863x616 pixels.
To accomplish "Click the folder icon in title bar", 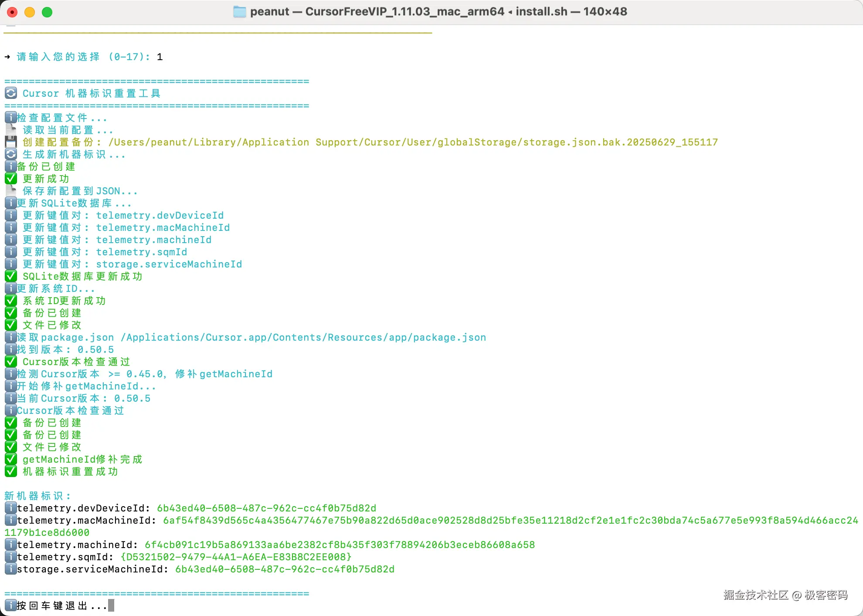I will (239, 12).
